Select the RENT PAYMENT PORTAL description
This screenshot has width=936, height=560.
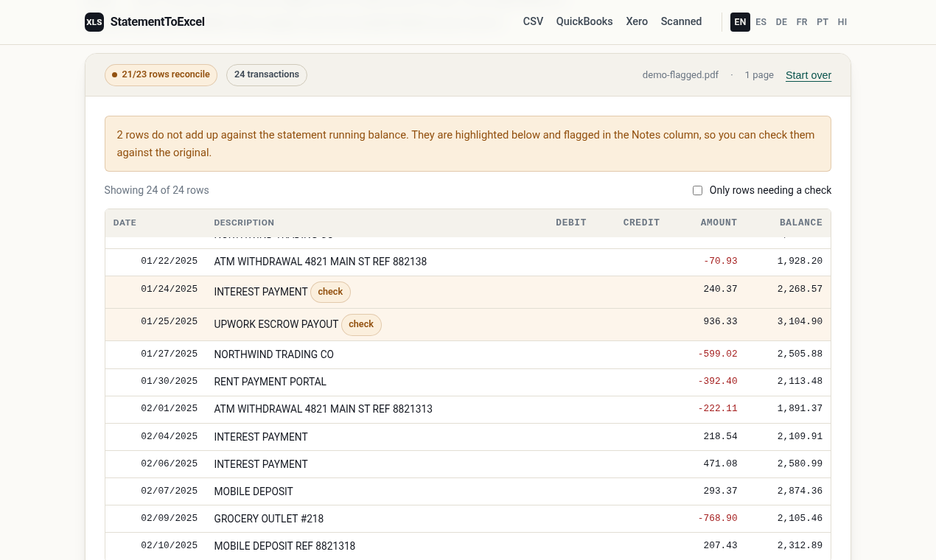click(270, 382)
